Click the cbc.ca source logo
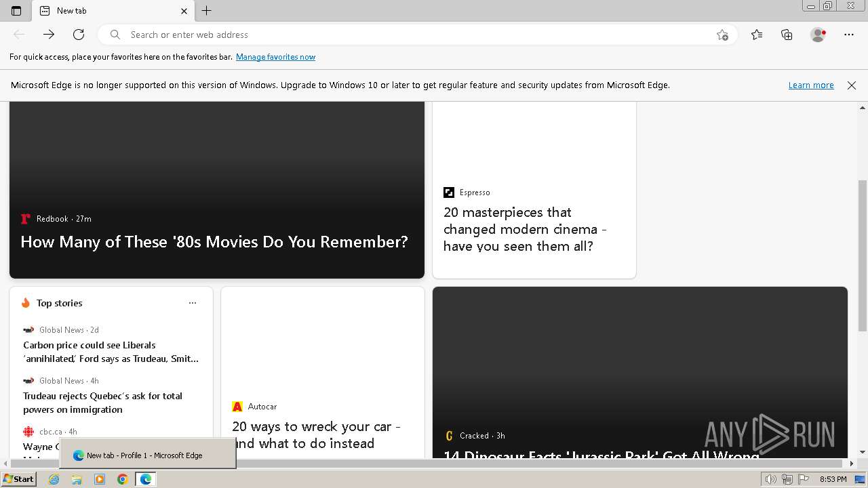868x488 pixels. tap(28, 432)
